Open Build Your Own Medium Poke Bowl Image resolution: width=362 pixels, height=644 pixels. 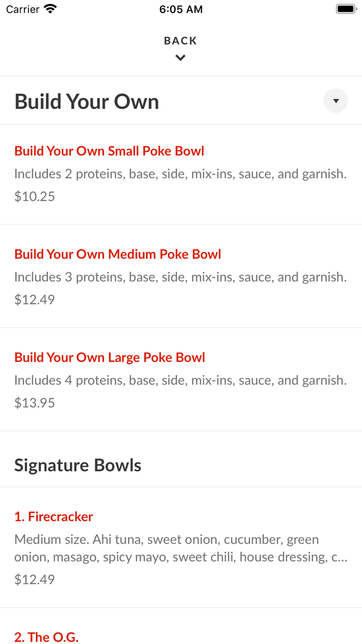[117, 254]
